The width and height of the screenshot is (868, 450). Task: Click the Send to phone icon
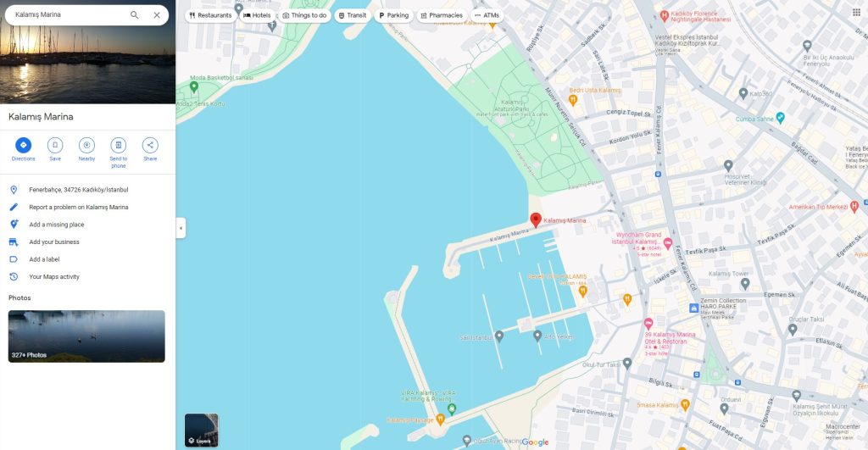tap(118, 145)
